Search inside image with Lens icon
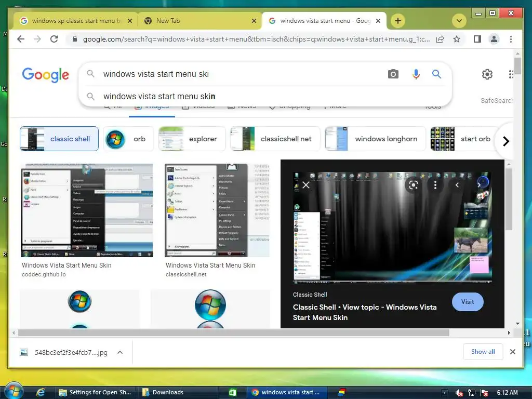This screenshot has height=399, width=532. 413,185
